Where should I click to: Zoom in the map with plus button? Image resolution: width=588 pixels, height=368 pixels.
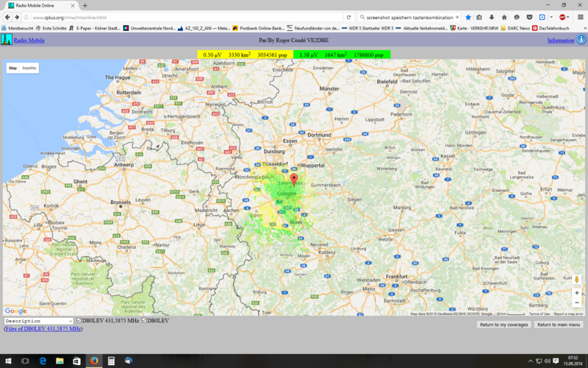pos(577,293)
